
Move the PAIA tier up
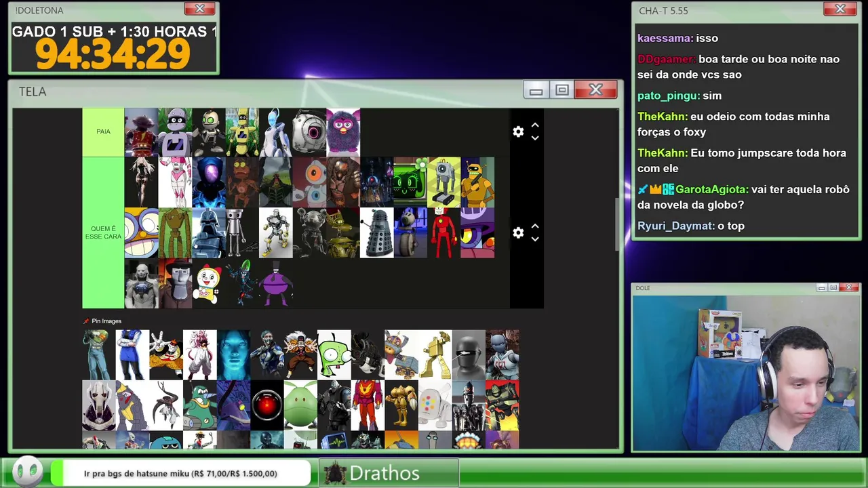tap(535, 125)
